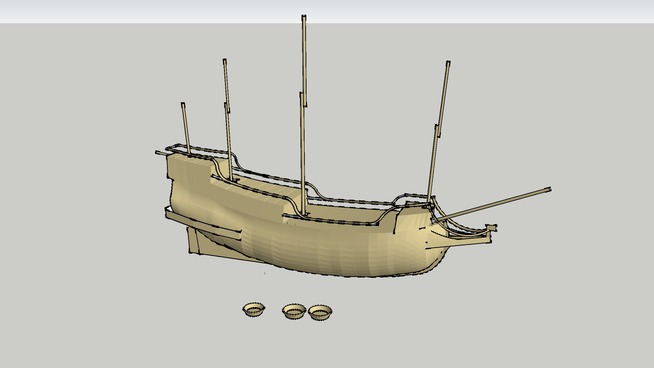Click the foremast near the ship's bow

438,130
